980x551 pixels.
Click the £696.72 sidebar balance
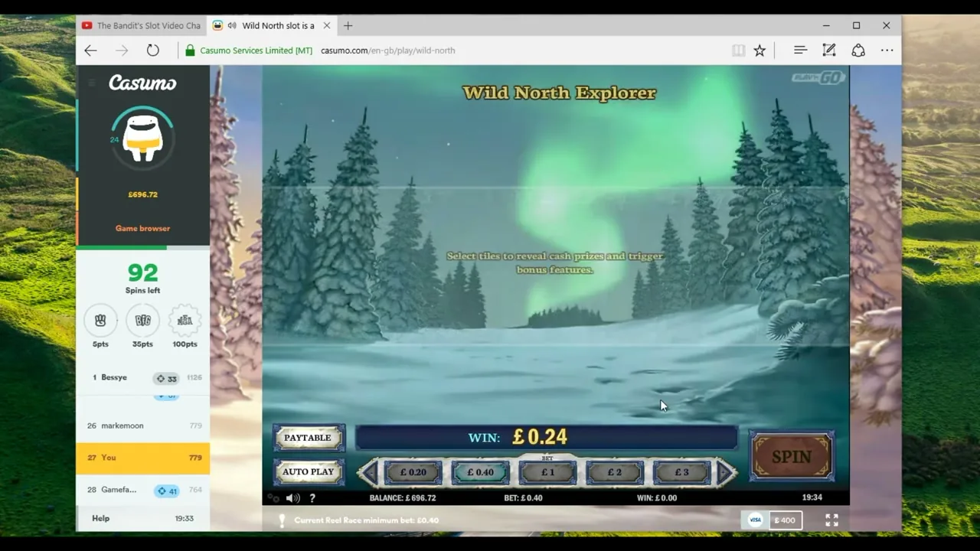(x=142, y=194)
